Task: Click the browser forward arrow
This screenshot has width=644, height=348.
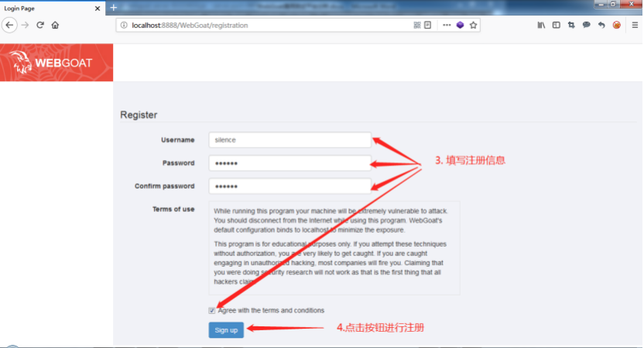Action: [x=25, y=25]
